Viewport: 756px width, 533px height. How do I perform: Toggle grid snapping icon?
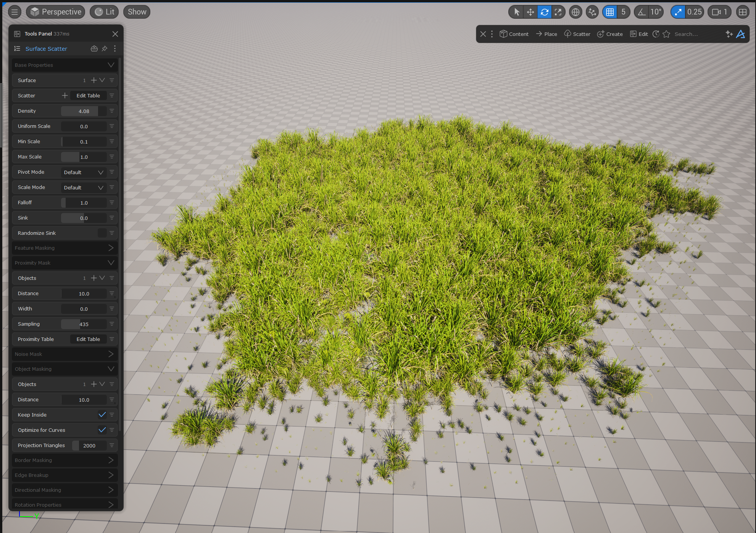[x=610, y=12]
